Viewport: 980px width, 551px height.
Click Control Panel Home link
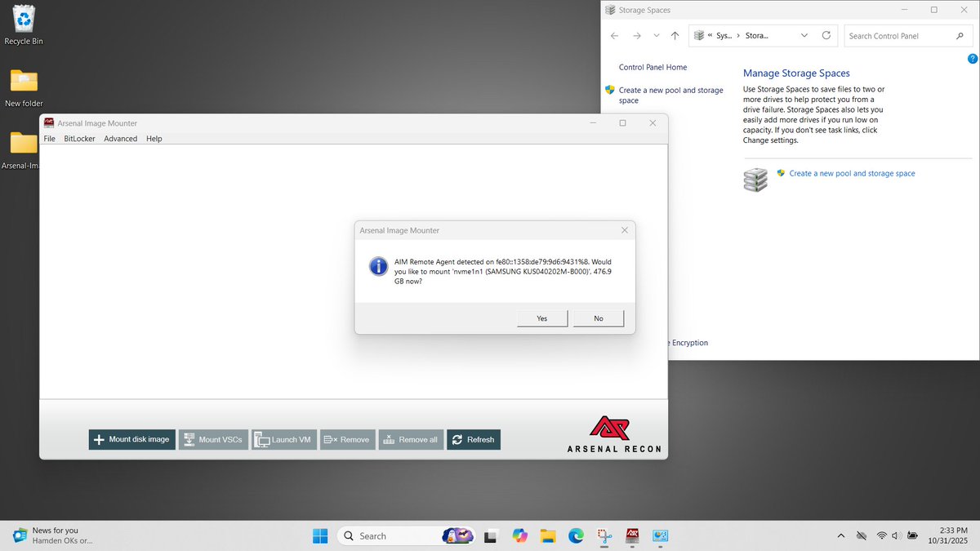(653, 67)
